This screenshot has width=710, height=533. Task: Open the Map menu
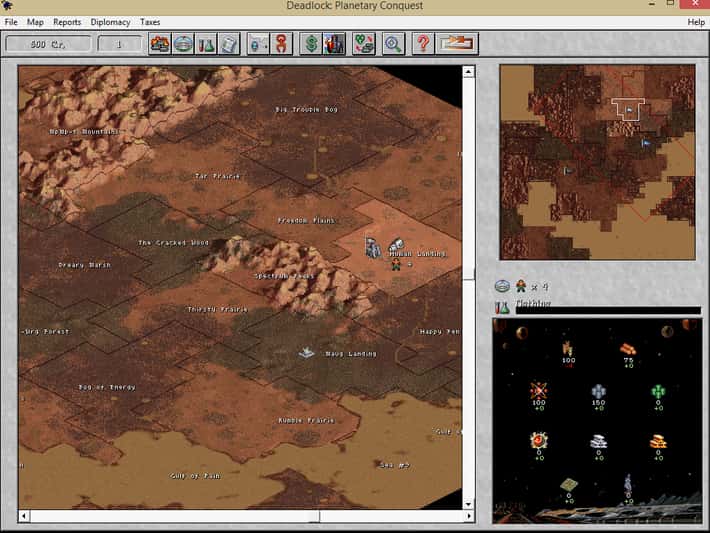point(35,22)
